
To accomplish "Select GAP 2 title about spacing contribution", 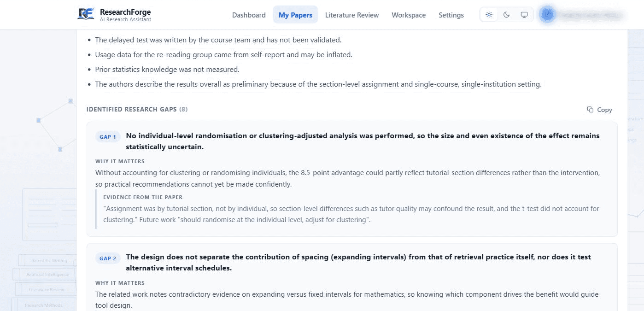I will click(358, 263).
